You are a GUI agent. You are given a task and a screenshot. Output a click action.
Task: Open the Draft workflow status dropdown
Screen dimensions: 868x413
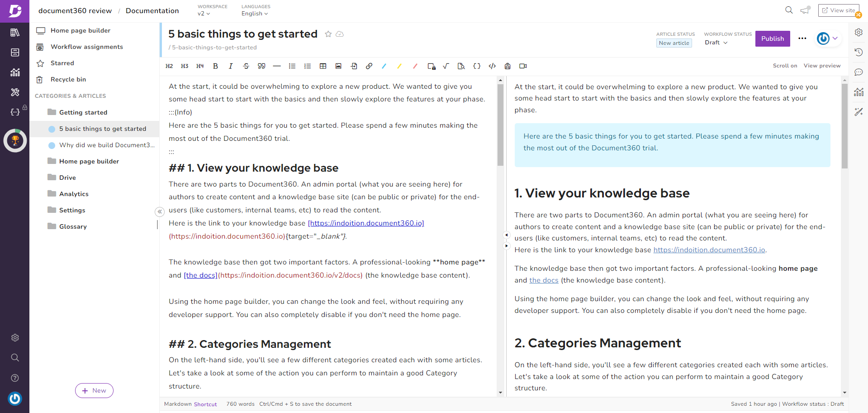click(x=716, y=43)
